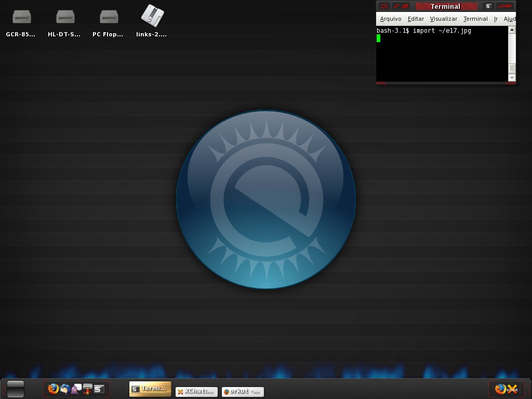Launch Pidgin messenger from the launcher bar
The width and height of the screenshot is (532, 399).
click(x=76, y=389)
